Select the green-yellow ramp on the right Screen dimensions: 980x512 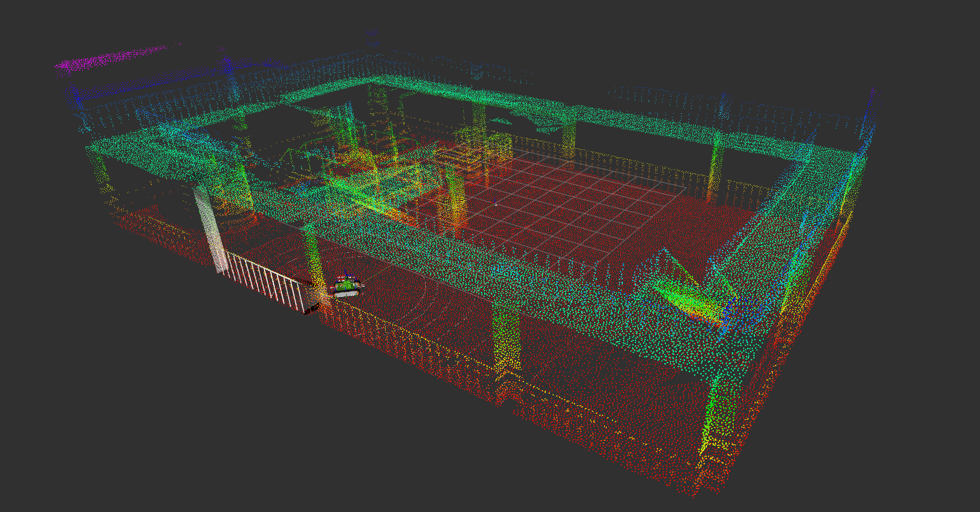pos(689,292)
